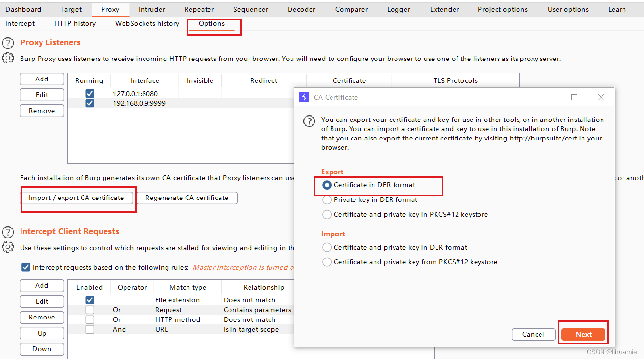Select Certificate in DER format export option

point(327,185)
